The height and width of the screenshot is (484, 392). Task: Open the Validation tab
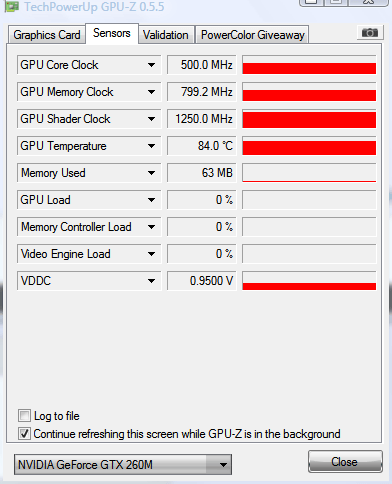click(166, 35)
